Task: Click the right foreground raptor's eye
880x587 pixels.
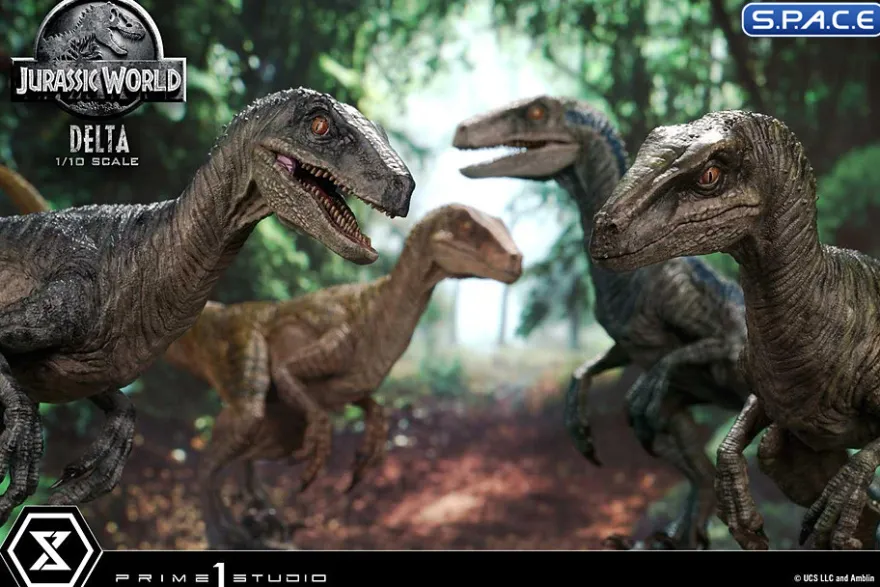Action: pos(709,177)
